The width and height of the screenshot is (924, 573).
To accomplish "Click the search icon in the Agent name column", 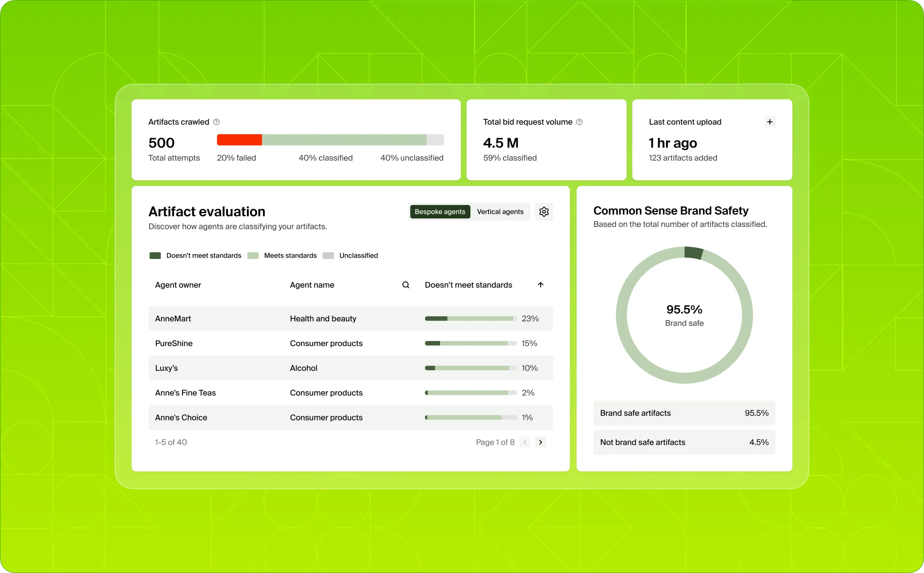I will [x=405, y=284].
